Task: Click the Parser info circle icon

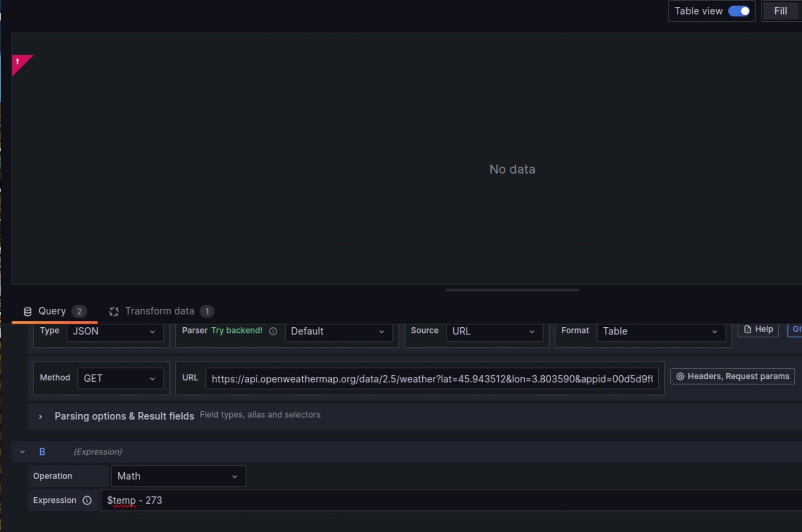Action: [x=273, y=331]
